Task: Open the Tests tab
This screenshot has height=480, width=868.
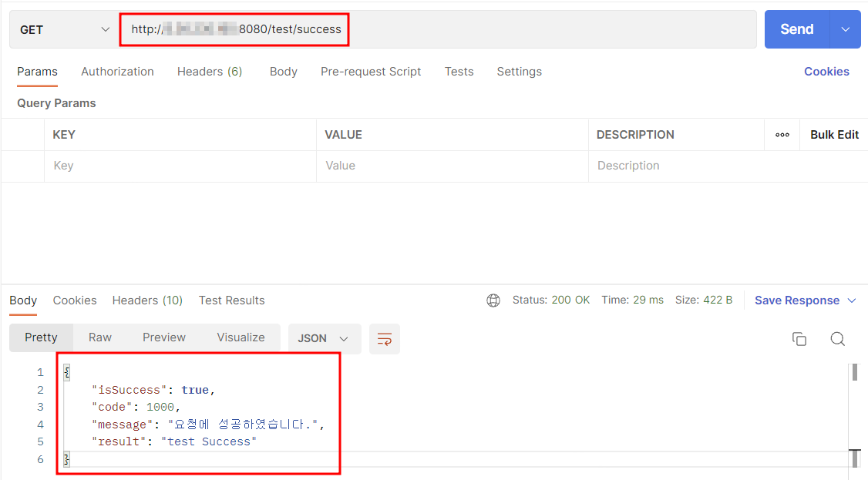Action: pos(459,72)
